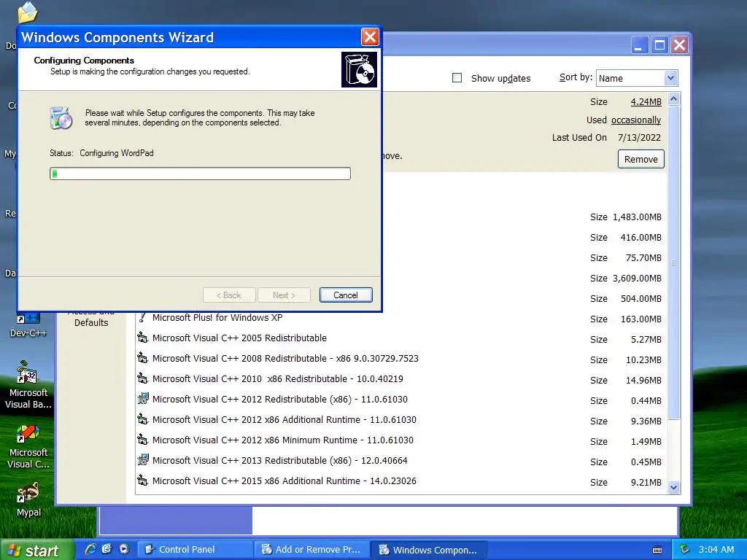Click second quick launch icon in taskbar

107,549
